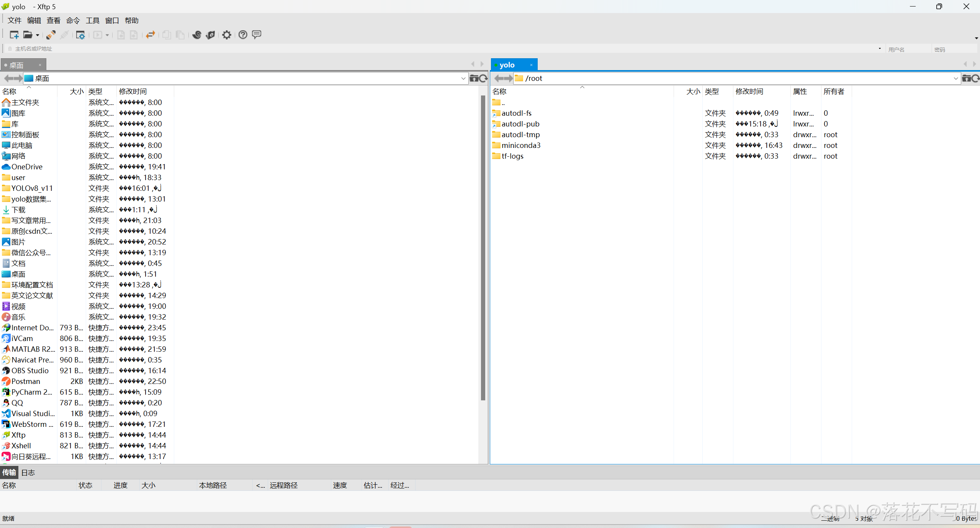980x528 pixels.
Task: Click the speech bubble feedback icon
Action: click(x=257, y=35)
